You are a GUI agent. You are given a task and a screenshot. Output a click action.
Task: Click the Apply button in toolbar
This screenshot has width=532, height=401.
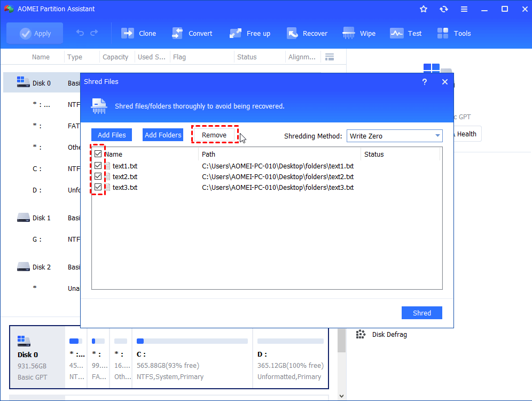pyautogui.click(x=35, y=33)
